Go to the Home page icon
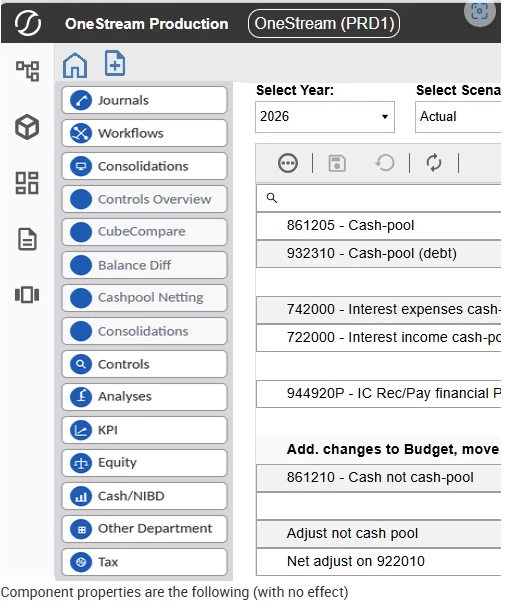The height and width of the screenshot is (608, 510). coord(75,65)
